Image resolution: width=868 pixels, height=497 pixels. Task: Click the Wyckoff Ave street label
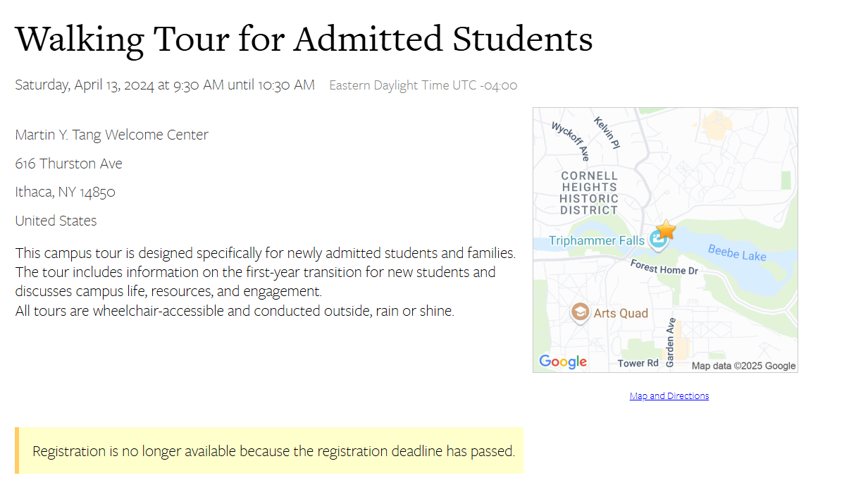pos(570,141)
